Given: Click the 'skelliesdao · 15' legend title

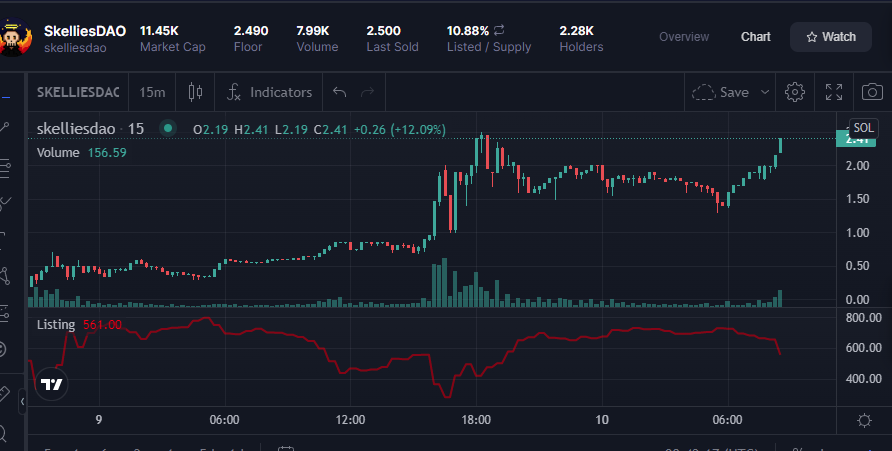Looking at the screenshot, I should click(90, 129).
